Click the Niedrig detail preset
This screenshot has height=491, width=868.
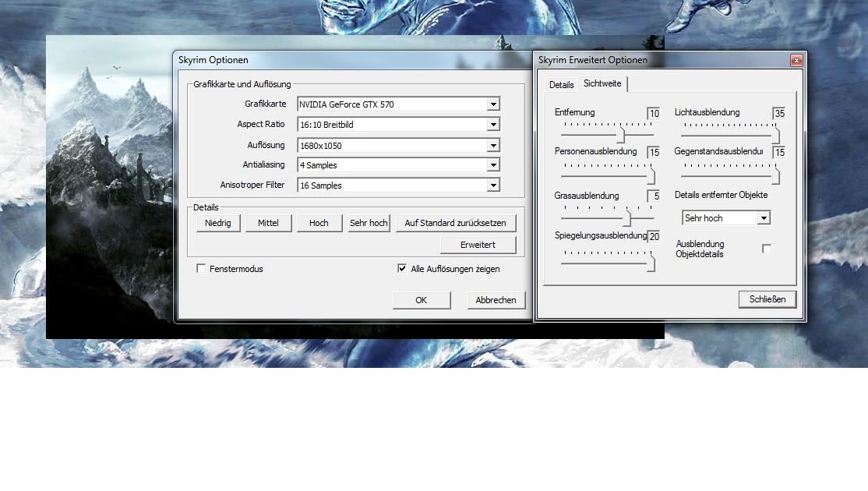[218, 223]
